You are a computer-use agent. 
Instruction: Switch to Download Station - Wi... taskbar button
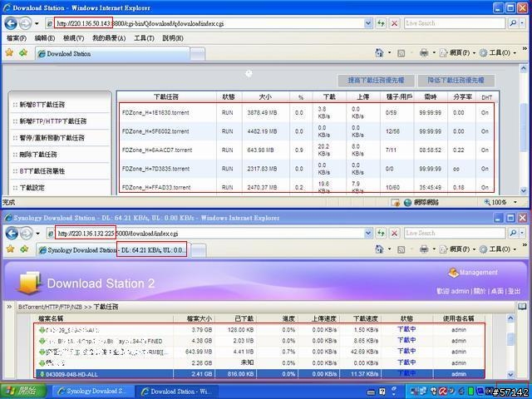coord(176,392)
